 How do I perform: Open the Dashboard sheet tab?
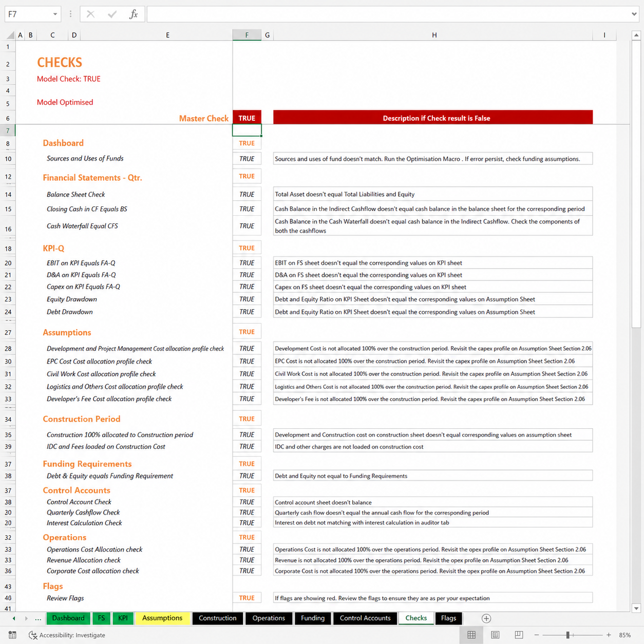[x=68, y=618]
